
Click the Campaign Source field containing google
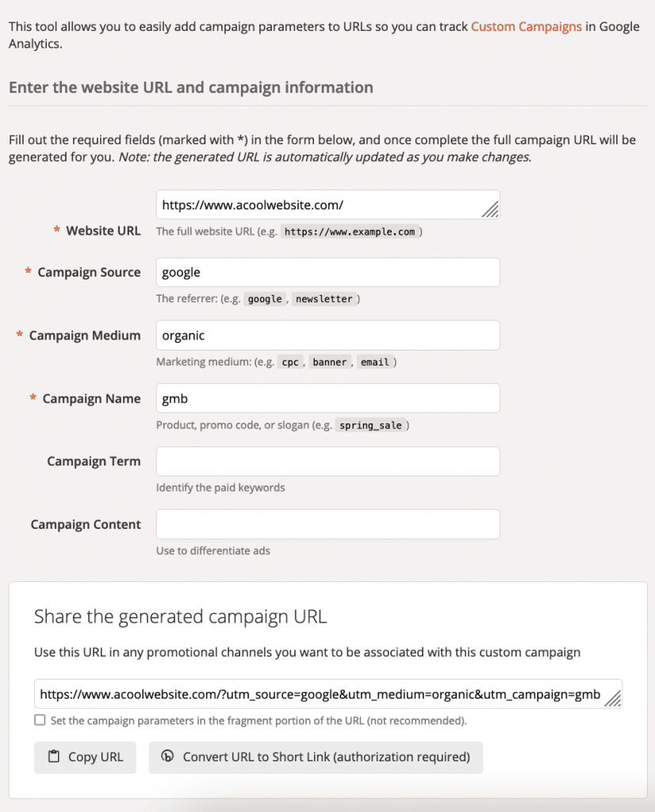(x=327, y=271)
